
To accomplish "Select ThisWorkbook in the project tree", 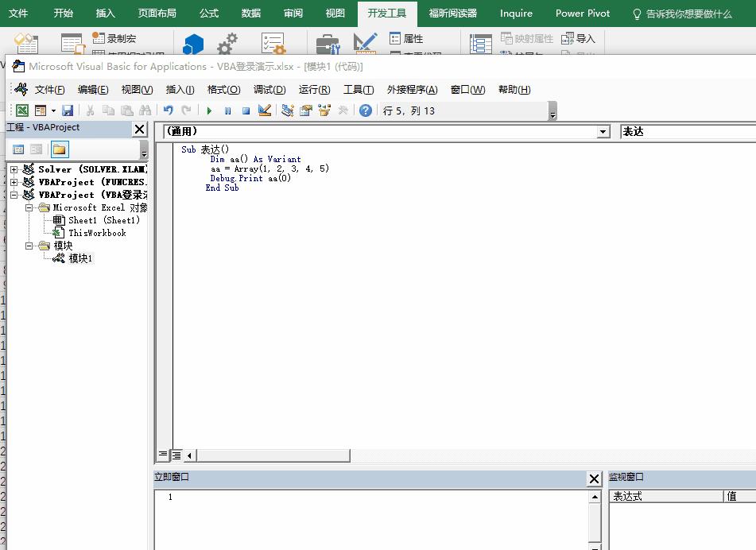I will click(96, 233).
